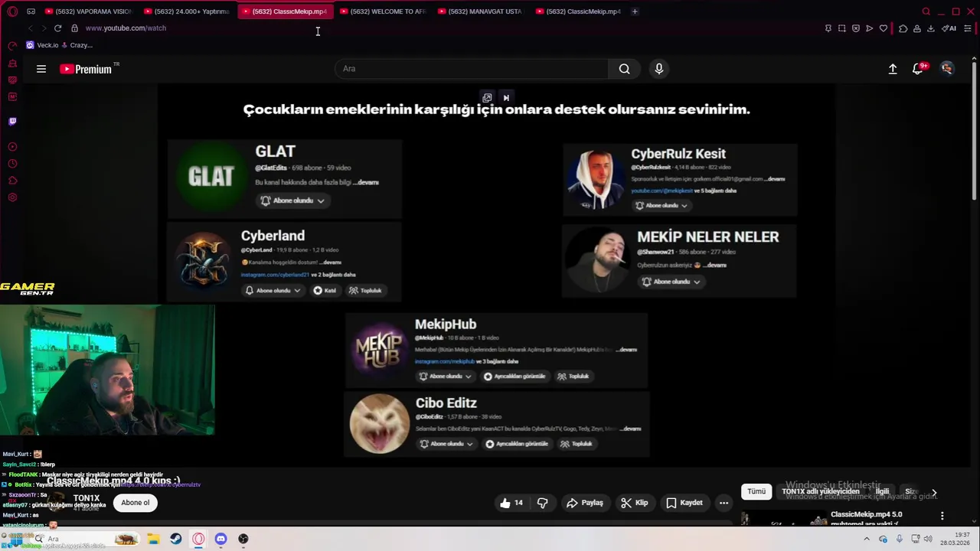Image resolution: width=980 pixels, height=551 pixels.
Task: Open YouTube upload/create button
Action: [893, 69]
